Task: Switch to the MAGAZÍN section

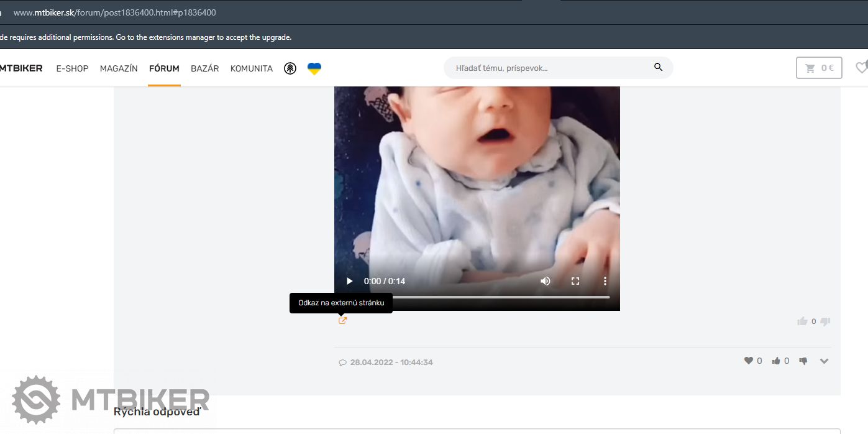Action: point(119,68)
